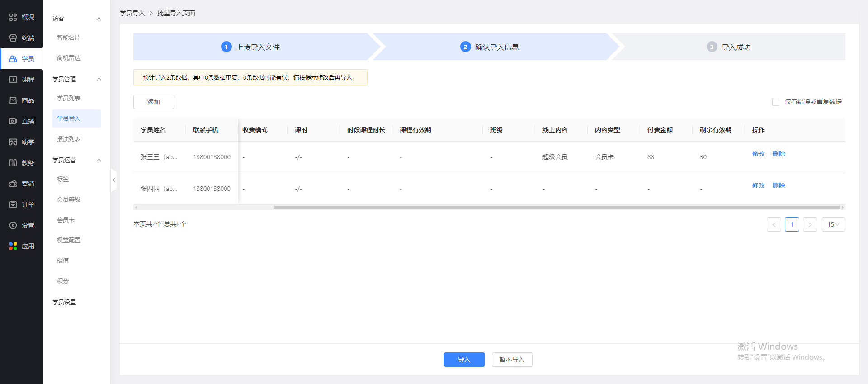
Task: Click 会员卡 content type cell
Action: [604, 157]
